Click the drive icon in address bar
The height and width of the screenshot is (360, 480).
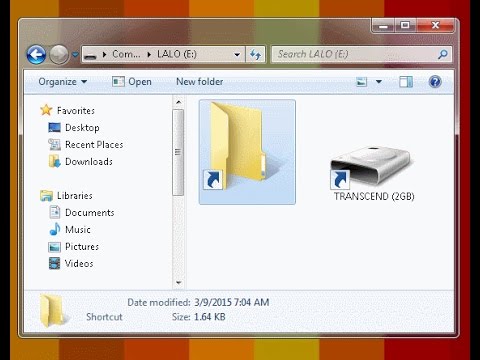90,55
